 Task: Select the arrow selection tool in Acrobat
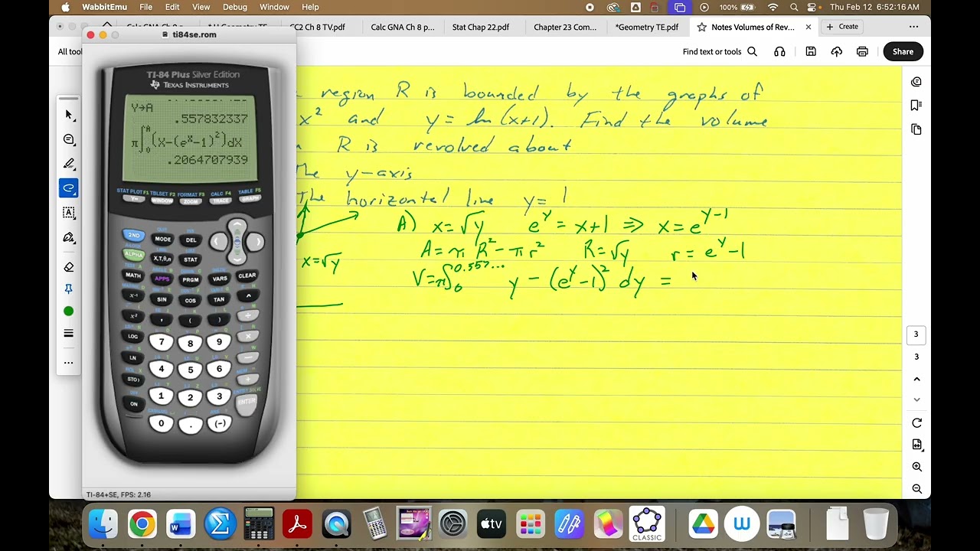pos(69,115)
